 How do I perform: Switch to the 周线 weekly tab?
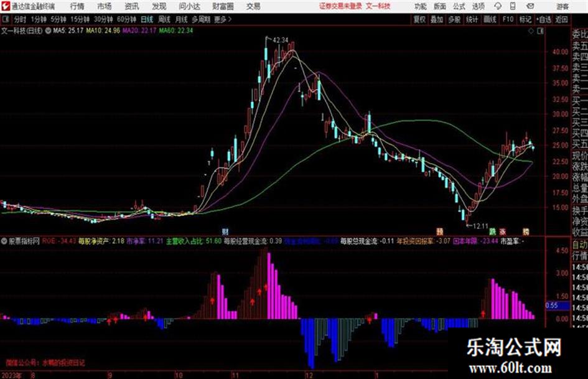pyautogui.click(x=164, y=19)
